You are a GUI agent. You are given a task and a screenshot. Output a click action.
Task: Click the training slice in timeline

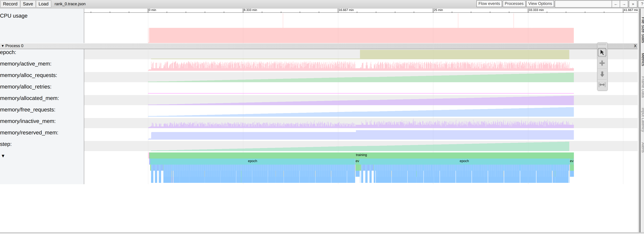tap(361, 155)
